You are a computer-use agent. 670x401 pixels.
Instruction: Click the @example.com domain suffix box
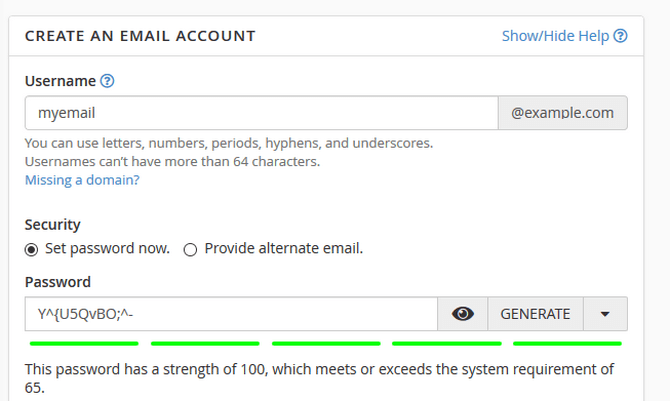[562, 113]
